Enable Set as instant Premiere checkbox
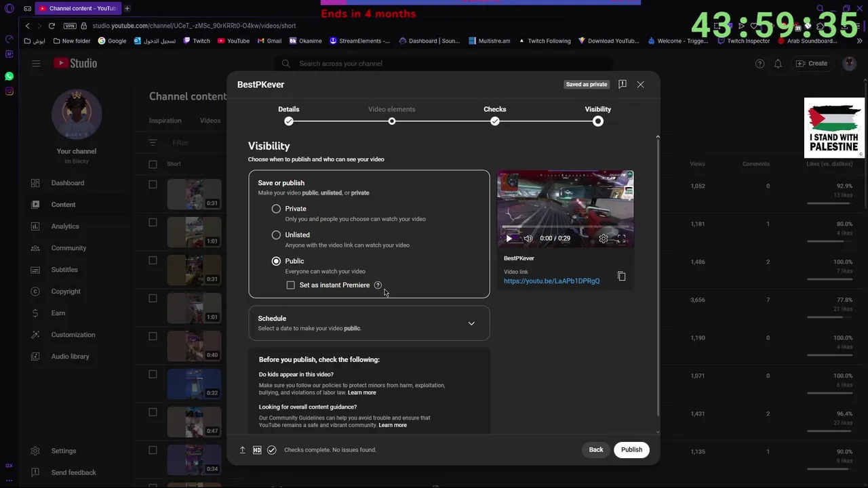This screenshot has width=868, height=488. pyautogui.click(x=291, y=285)
